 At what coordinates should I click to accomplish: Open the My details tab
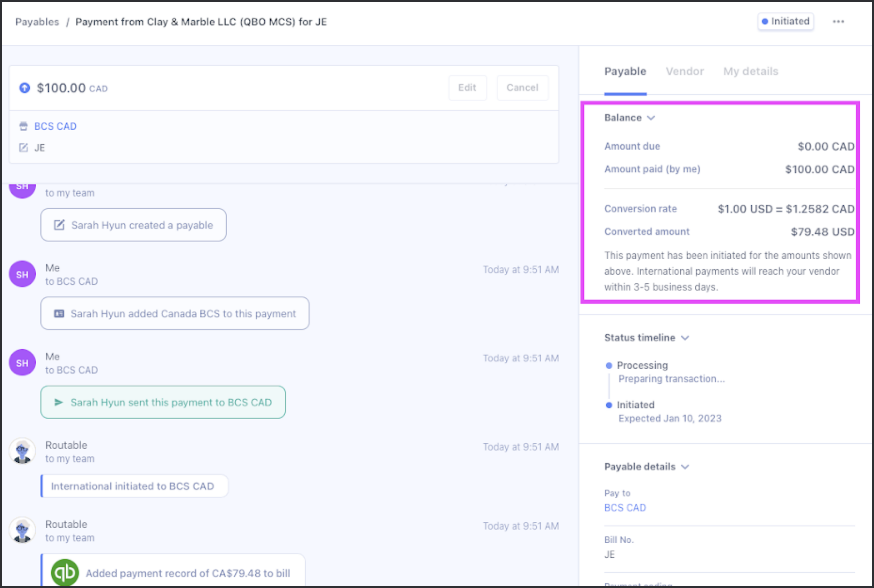click(x=751, y=72)
